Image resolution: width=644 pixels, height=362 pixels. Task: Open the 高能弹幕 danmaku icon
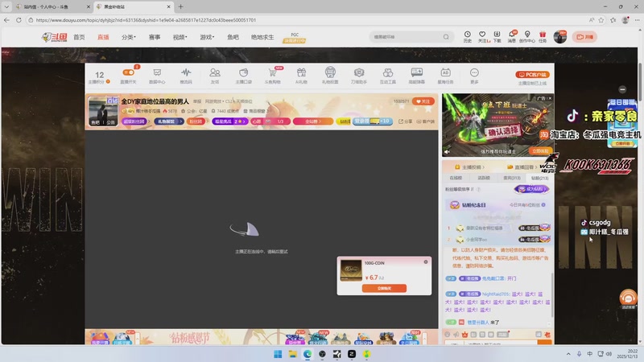(416, 73)
